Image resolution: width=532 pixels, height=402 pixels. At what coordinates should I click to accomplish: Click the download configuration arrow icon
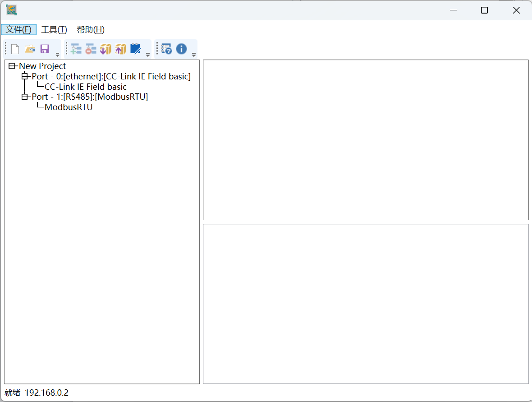106,49
